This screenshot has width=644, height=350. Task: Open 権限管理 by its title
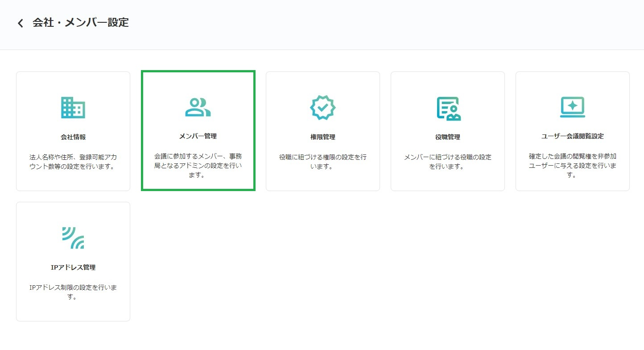323,137
